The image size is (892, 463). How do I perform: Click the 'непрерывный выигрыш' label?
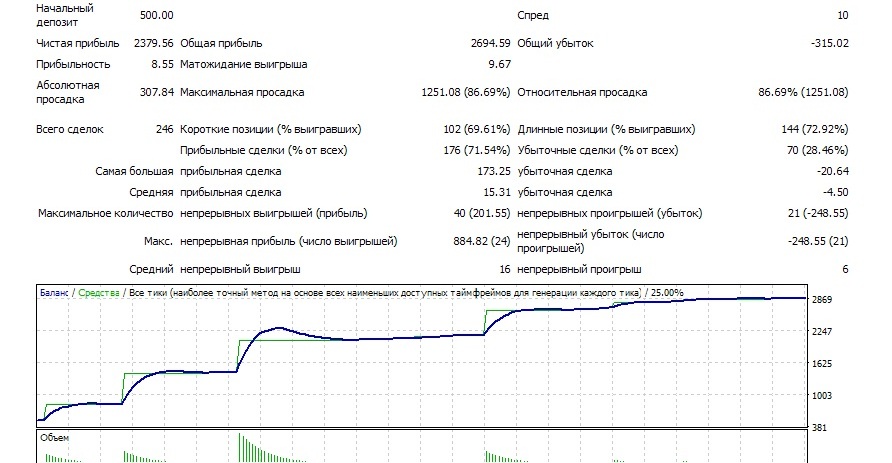tap(240, 269)
